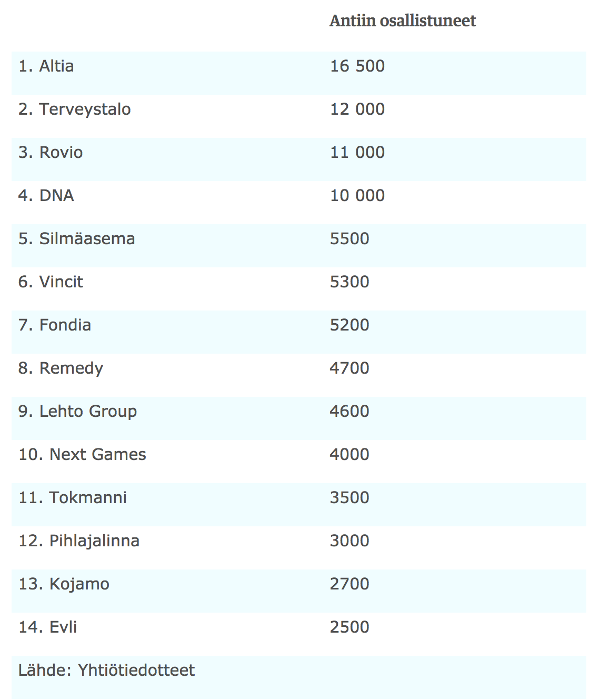Click the '6. Vincit' entry
Screen dimensions: 600x700
click(x=51, y=282)
